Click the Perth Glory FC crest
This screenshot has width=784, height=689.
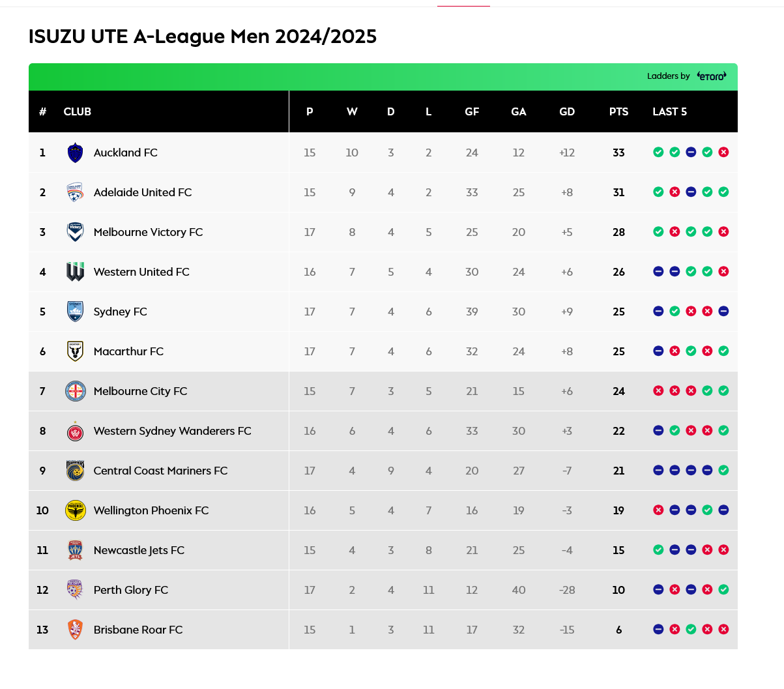[x=76, y=590]
